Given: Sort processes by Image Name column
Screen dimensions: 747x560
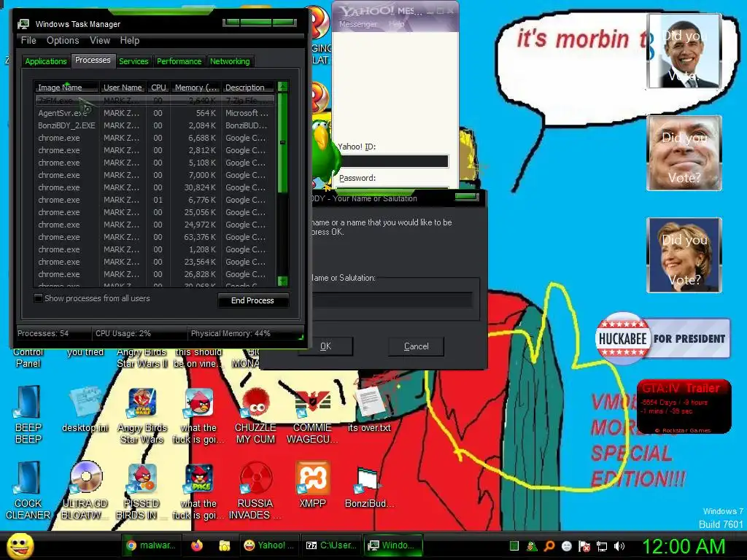Looking at the screenshot, I should pyautogui.click(x=66, y=87).
